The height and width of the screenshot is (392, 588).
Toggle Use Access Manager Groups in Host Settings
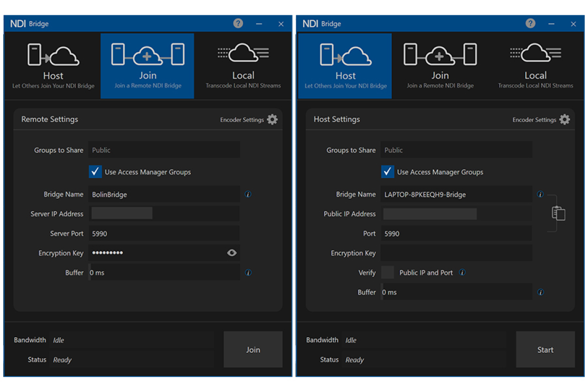point(387,172)
